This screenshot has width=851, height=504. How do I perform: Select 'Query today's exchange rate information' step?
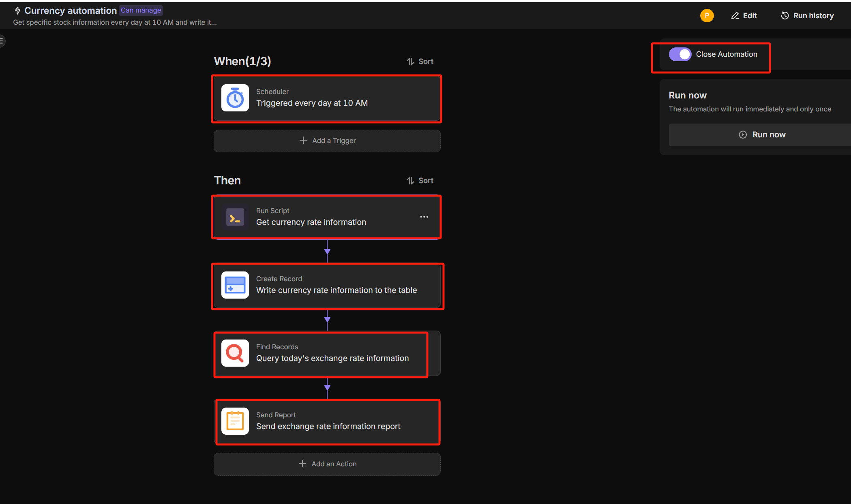pyautogui.click(x=327, y=353)
